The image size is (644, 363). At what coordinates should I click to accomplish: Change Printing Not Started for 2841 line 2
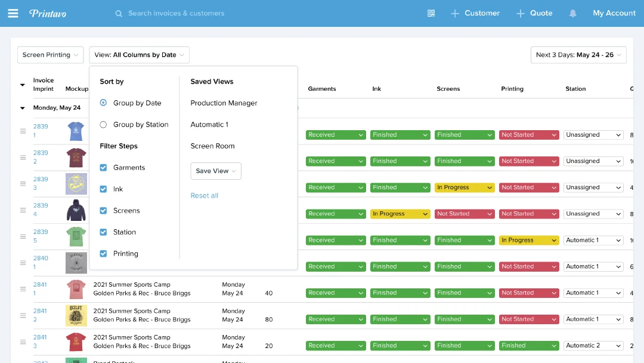click(529, 319)
